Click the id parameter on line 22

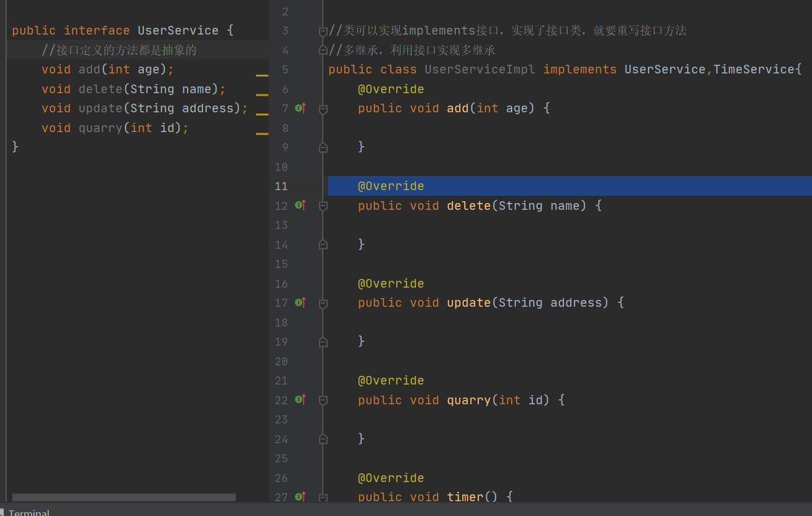coord(536,400)
